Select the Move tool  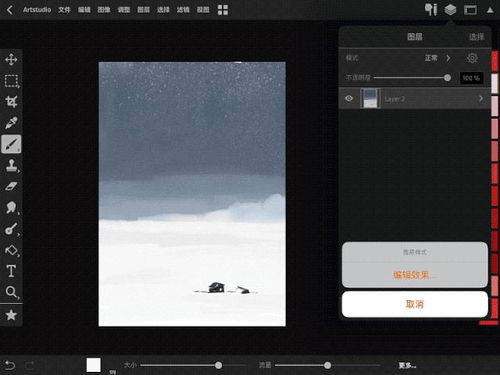click(x=11, y=60)
